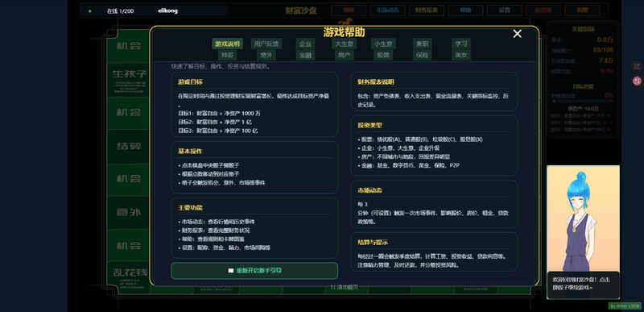
Task: Click the green online status dot
Action: [90, 11]
